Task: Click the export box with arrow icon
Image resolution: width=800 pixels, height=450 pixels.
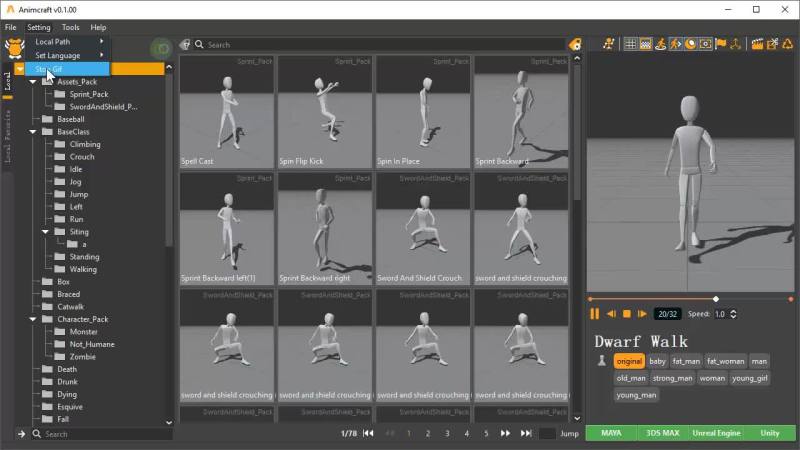Action: pos(772,44)
